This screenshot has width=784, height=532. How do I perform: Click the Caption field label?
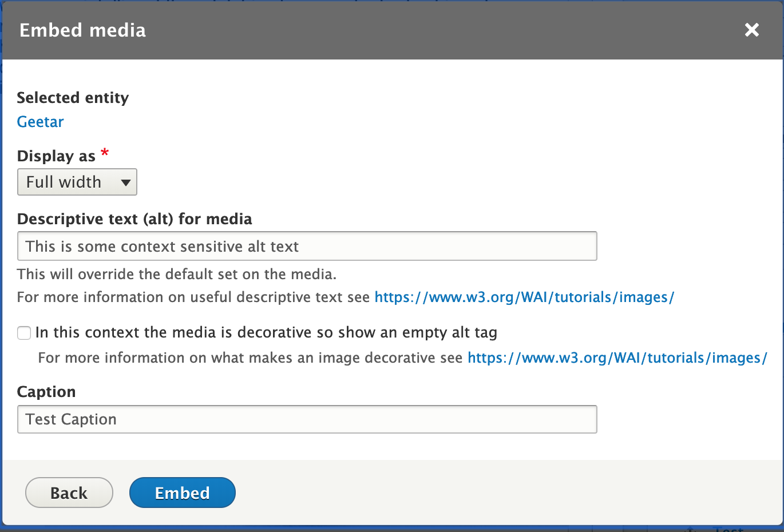coord(46,392)
